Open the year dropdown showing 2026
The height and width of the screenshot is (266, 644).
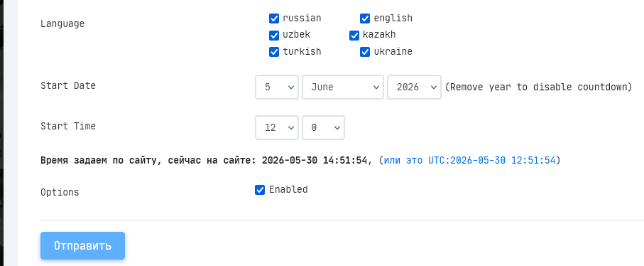click(x=414, y=87)
